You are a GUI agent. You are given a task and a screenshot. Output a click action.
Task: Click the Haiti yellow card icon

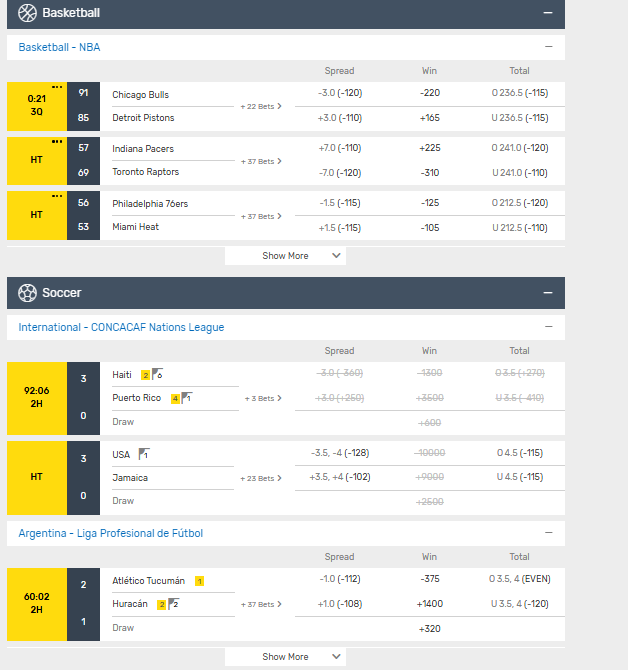(x=145, y=375)
